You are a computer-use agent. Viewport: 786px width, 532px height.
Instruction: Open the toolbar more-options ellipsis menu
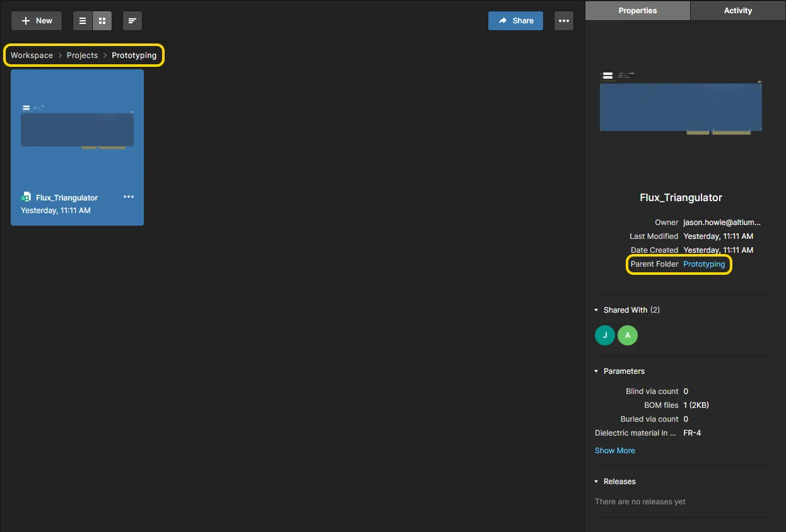[564, 21]
